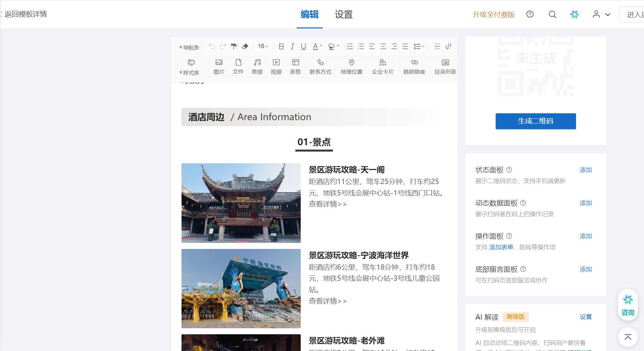Open the font size 16 dropdown
Screen dimensions: 644x351
tap(263, 47)
